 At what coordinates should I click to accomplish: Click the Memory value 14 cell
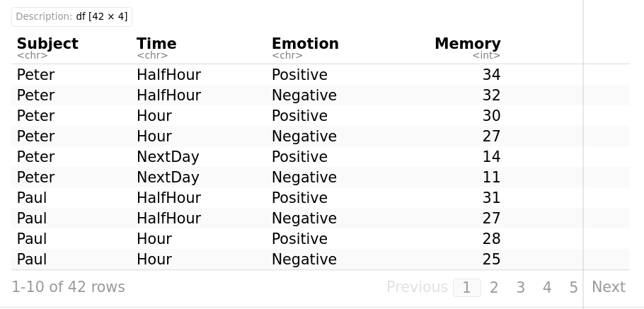491,157
